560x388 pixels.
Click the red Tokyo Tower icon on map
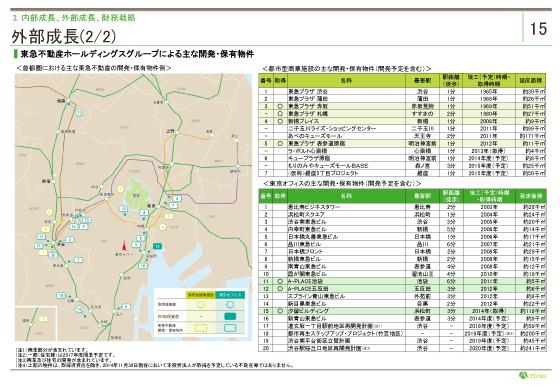[x=124, y=246]
